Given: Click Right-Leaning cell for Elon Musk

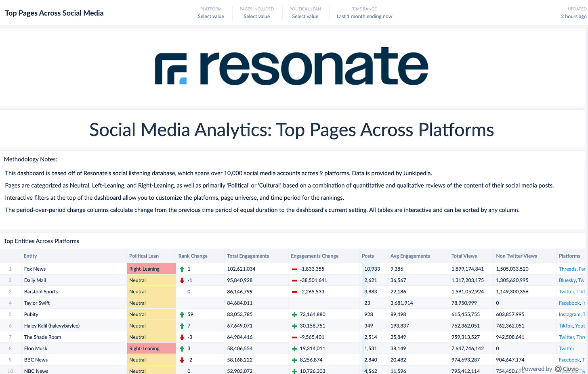Looking at the screenshot, I should pos(151,348).
